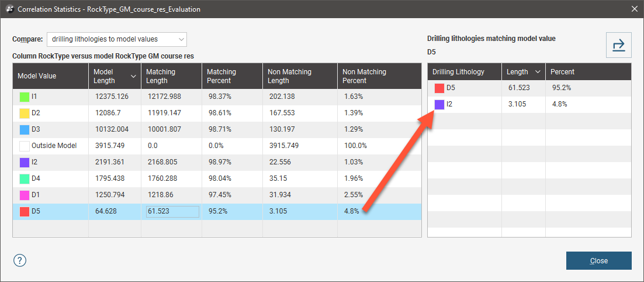Click the Matching Percent column header
The width and height of the screenshot is (644, 282).
tap(231, 76)
